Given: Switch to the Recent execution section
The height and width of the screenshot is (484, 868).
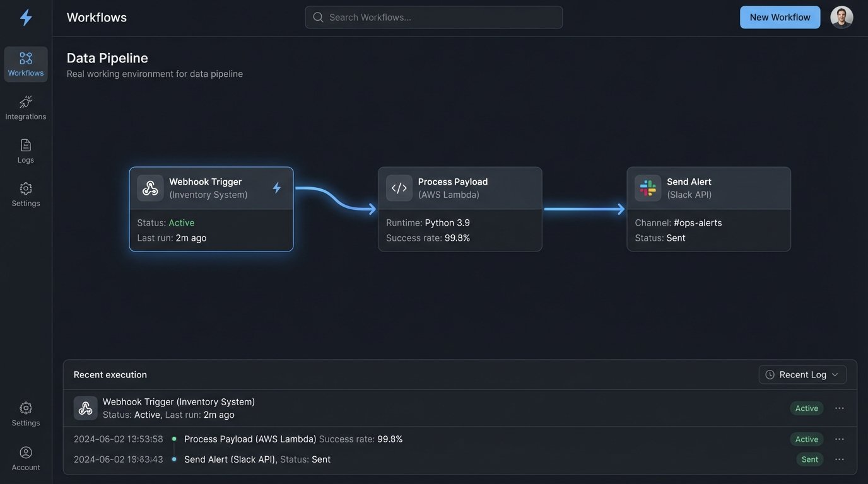Looking at the screenshot, I should pyautogui.click(x=110, y=374).
